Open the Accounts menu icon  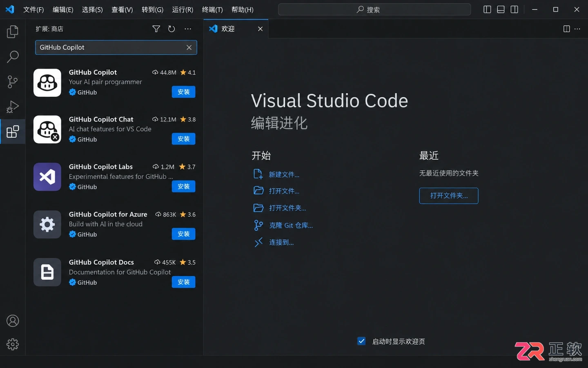coord(13,321)
